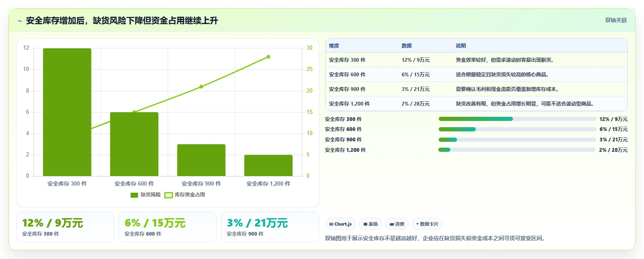Select table cell 安全库存 300 件
Screen dimensions: 644x259
point(347,60)
